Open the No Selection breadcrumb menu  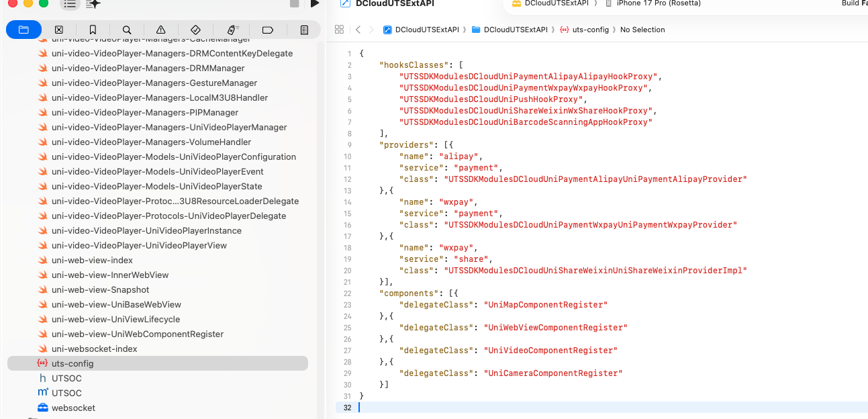pos(642,30)
